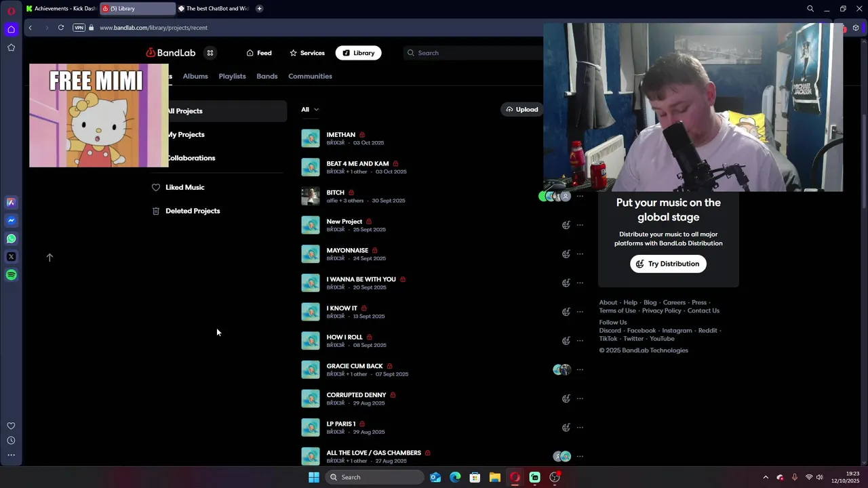Open more options for I KNOW IT
This screenshot has height=488, width=868.
pos(580,312)
